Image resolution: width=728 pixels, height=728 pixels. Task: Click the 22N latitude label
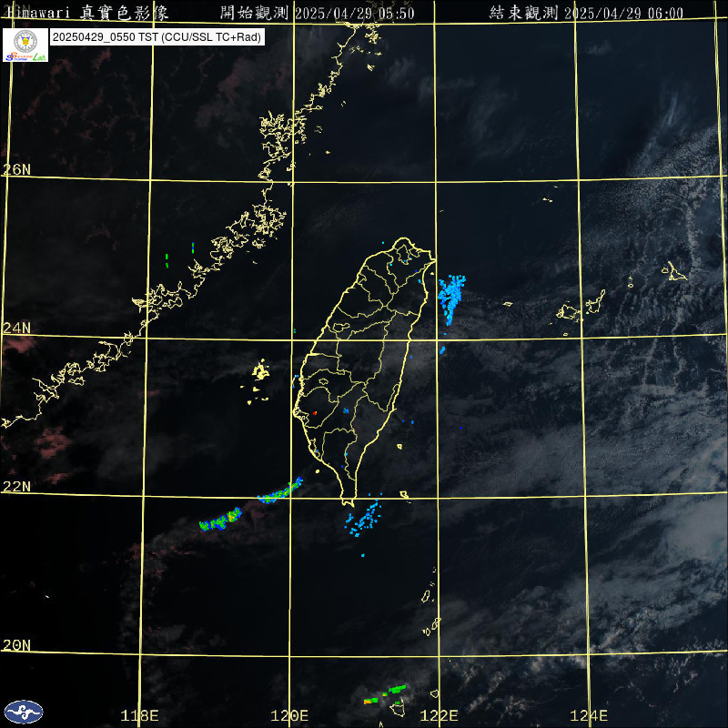click(16, 487)
